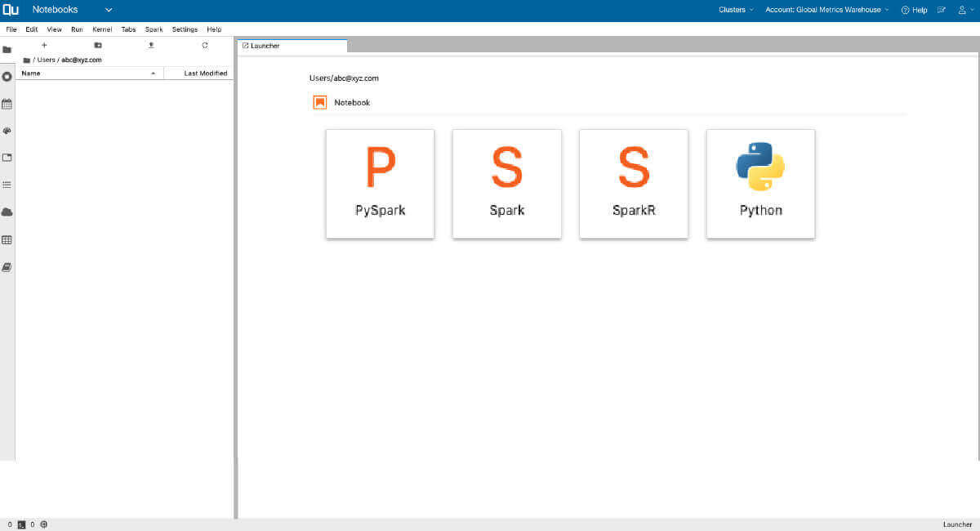Screen dimensions: 980x531
Task: Open the table of contents panel
Action: pyautogui.click(x=7, y=185)
